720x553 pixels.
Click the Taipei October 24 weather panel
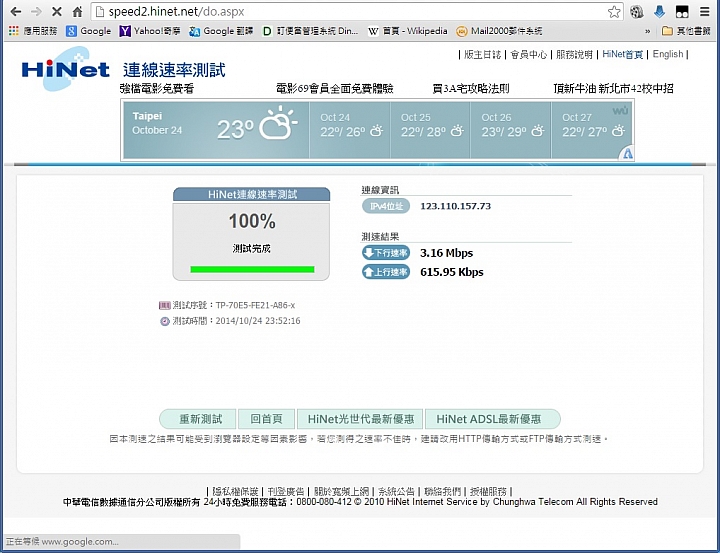[216, 130]
